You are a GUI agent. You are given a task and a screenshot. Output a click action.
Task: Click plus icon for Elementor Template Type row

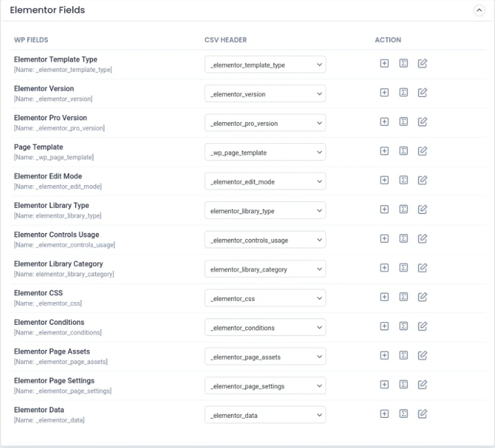(384, 64)
